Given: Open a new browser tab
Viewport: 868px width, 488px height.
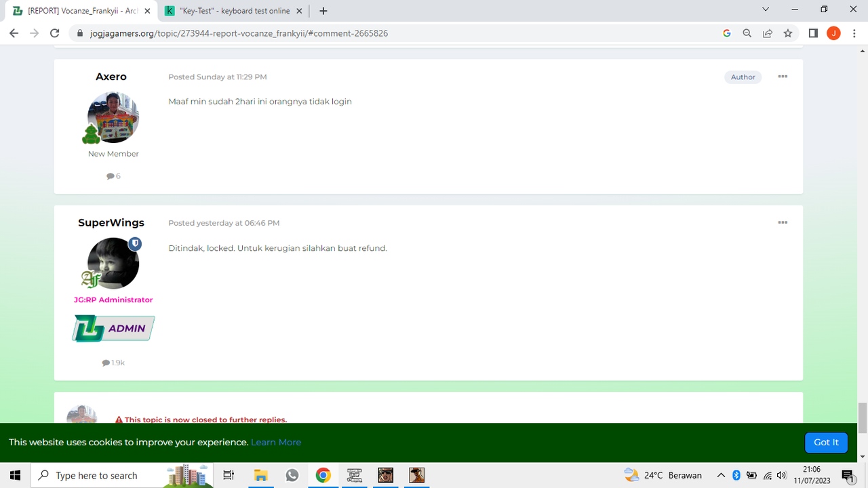Looking at the screenshot, I should coord(323,11).
